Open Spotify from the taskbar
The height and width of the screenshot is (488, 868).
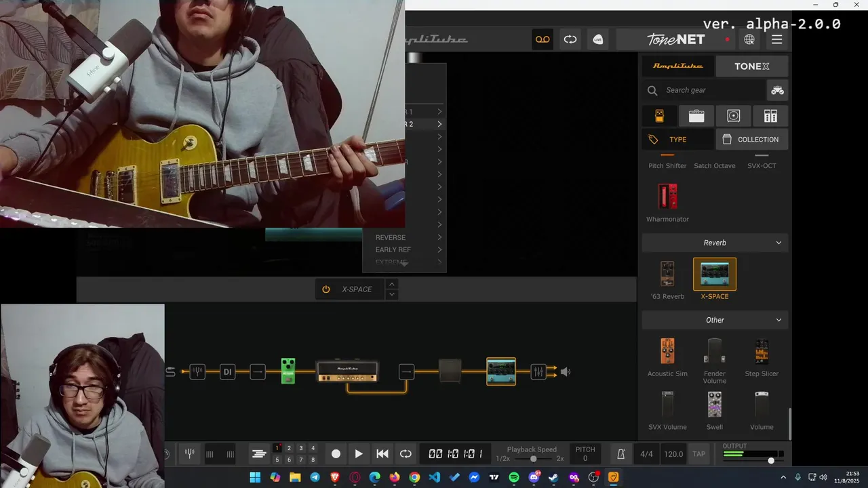[x=514, y=477]
